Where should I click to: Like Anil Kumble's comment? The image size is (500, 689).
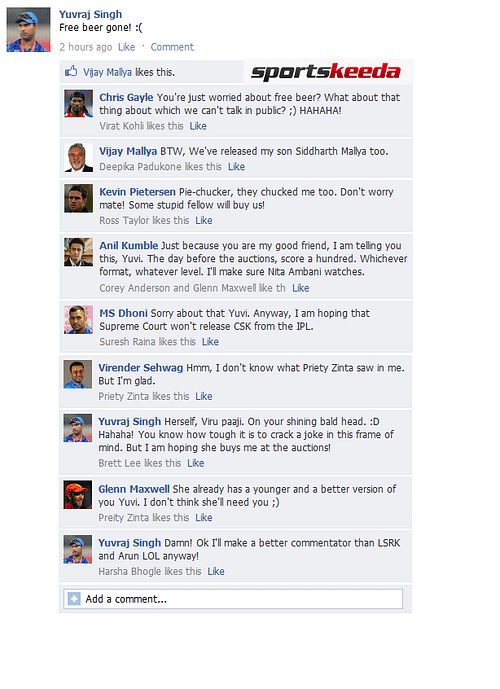pos(301,288)
